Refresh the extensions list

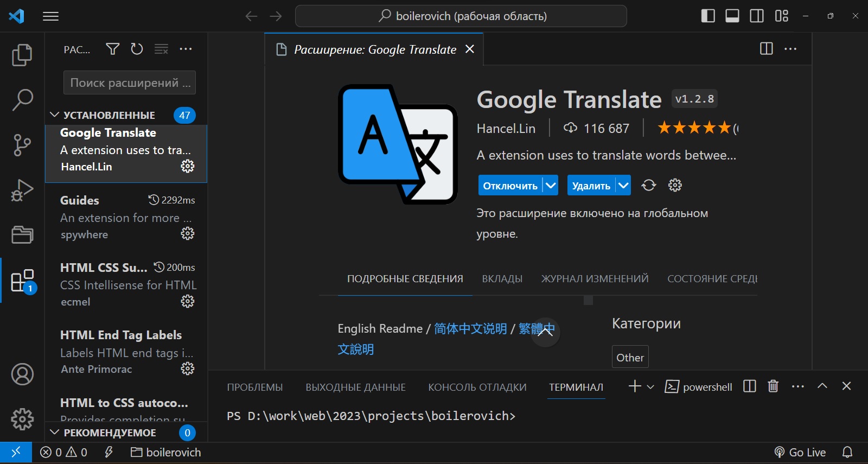[x=137, y=49]
